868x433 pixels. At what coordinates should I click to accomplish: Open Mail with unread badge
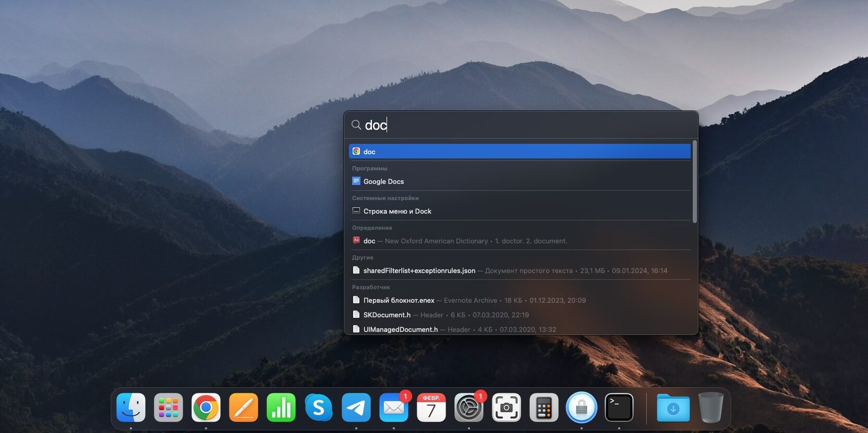(394, 407)
